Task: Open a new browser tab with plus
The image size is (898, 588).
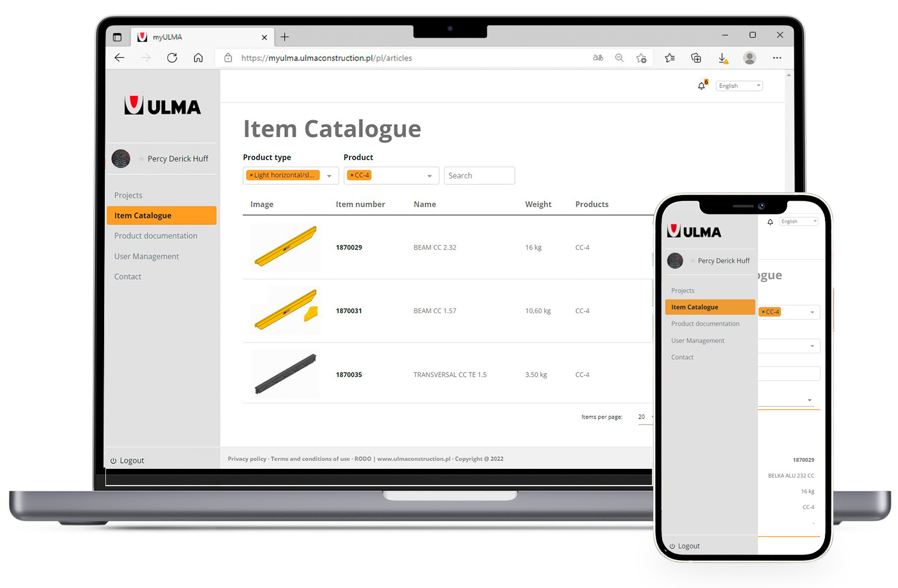Action: (x=285, y=37)
